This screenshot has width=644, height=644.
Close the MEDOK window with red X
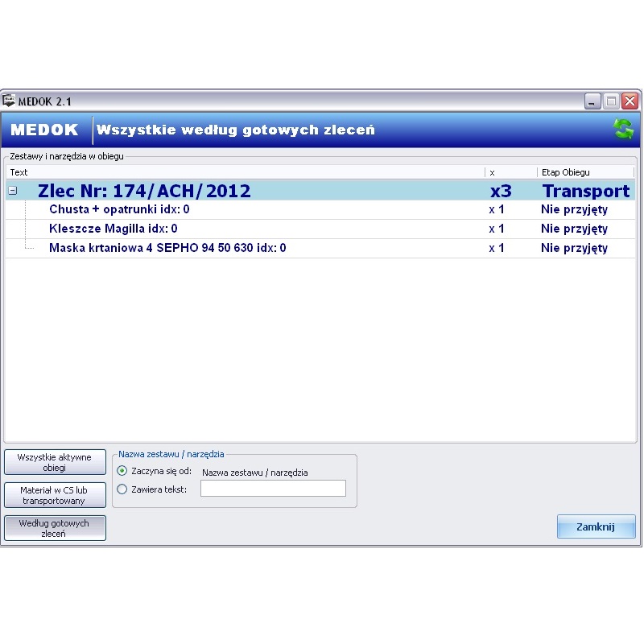coord(630,101)
